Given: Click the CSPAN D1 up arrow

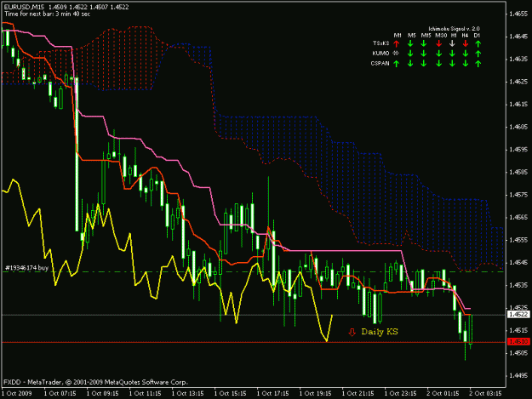Looking at the screenshot, I should (478, 64).
